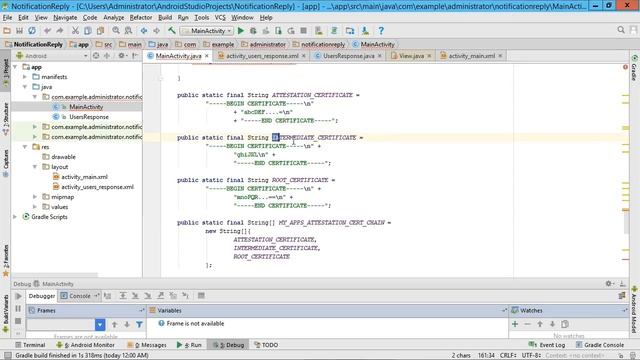The width and height of the screenshot is (640, 360).
Task: Click the Synchronize refresh toolbar icon
Action: [x=32, y=31]
